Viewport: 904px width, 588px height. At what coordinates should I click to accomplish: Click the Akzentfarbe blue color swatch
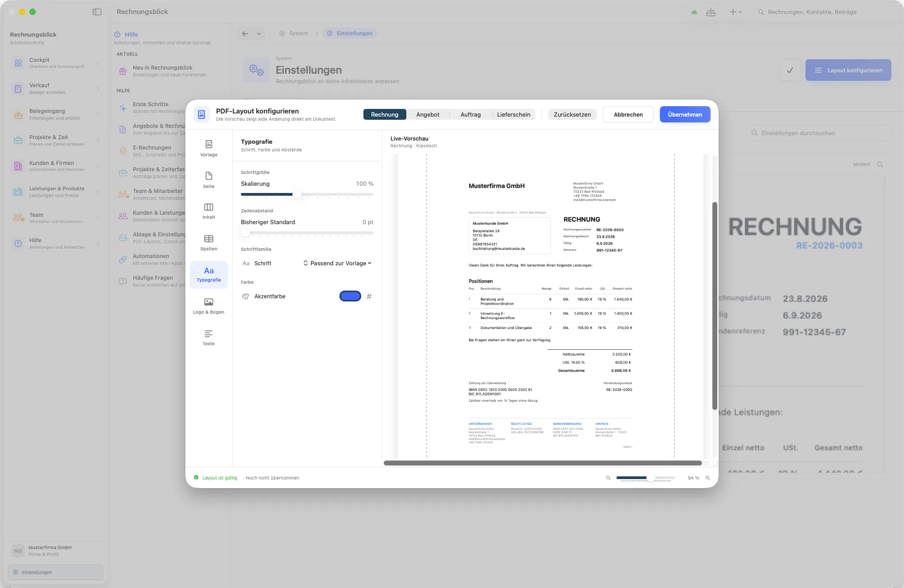tap(350, 296)
